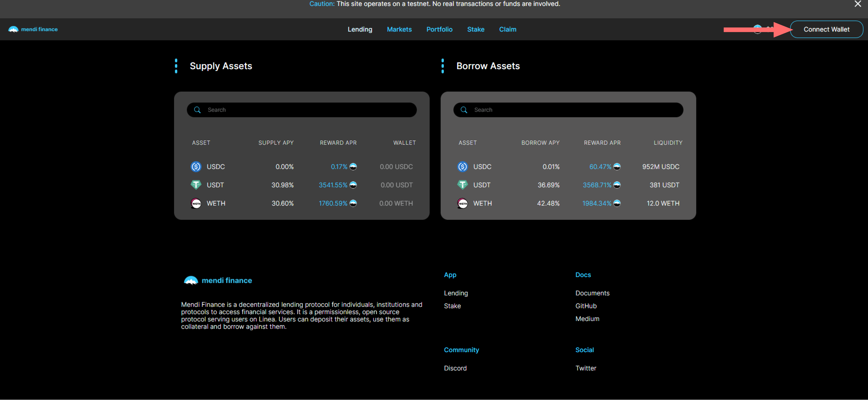Screen dimensions: 868x419
Task: Click the 30.98% supply APY value
Action: 283,185
